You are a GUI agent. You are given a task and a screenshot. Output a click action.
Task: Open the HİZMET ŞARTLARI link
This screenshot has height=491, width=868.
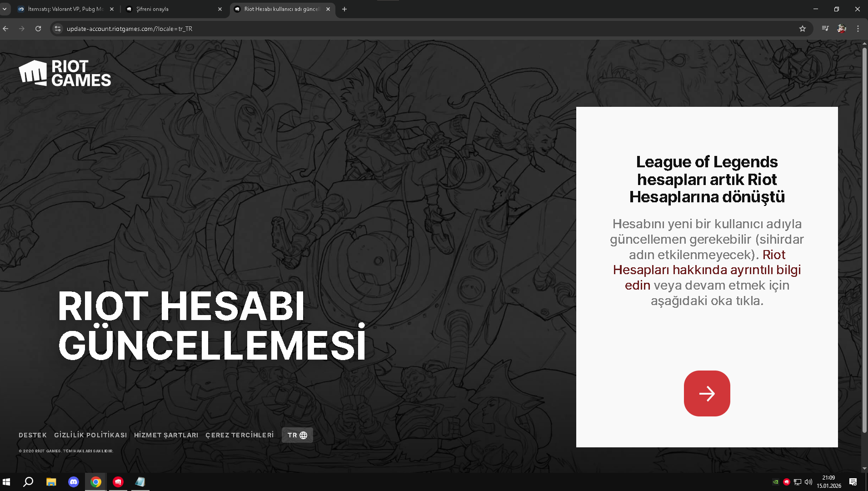tap(166, 435)
